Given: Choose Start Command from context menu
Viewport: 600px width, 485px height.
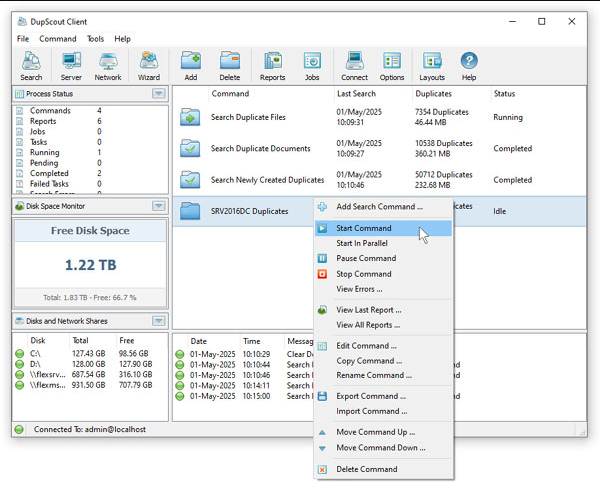Looking at the screenshot, I should [383, 228].
